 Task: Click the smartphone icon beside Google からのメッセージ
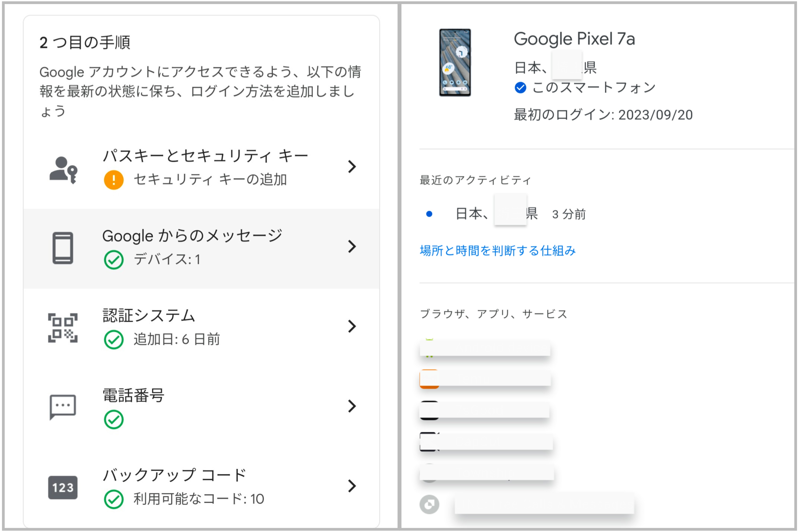pyautogui.click(x=63, y=248)
